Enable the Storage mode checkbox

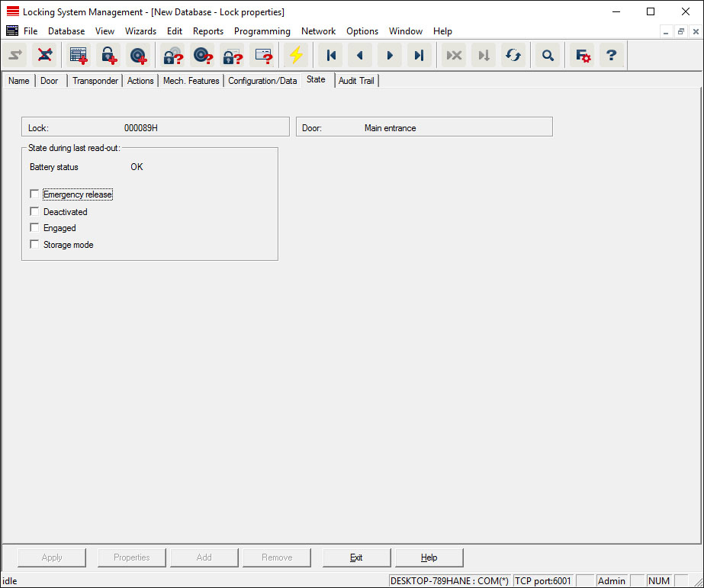pos(34,244)
